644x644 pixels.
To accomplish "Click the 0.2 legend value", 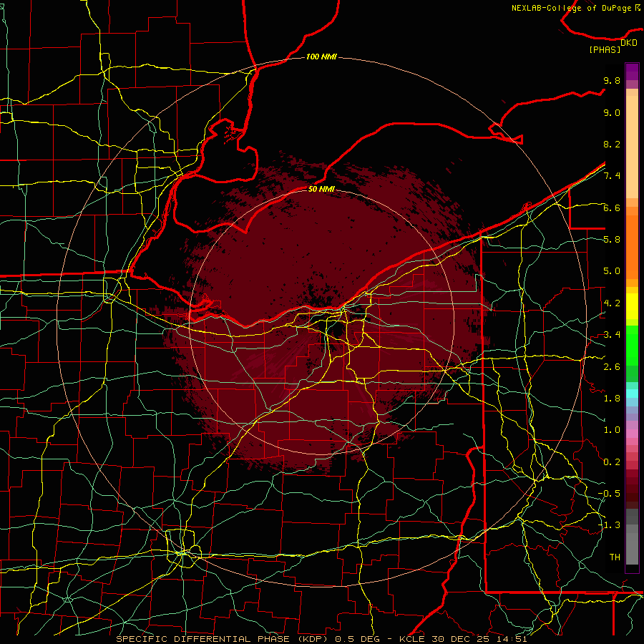I will click(x=612, y=462).
